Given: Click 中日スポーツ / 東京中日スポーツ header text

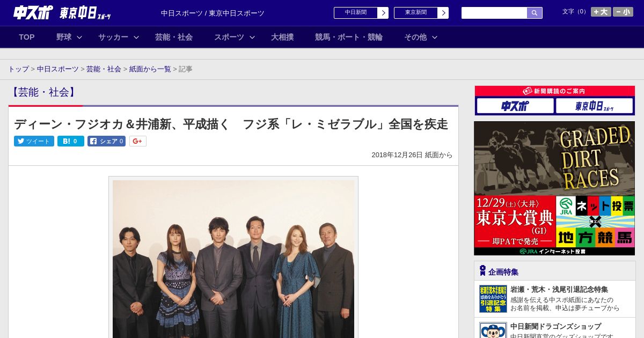Looking at the screenshot, I should [x=213, y=13].
